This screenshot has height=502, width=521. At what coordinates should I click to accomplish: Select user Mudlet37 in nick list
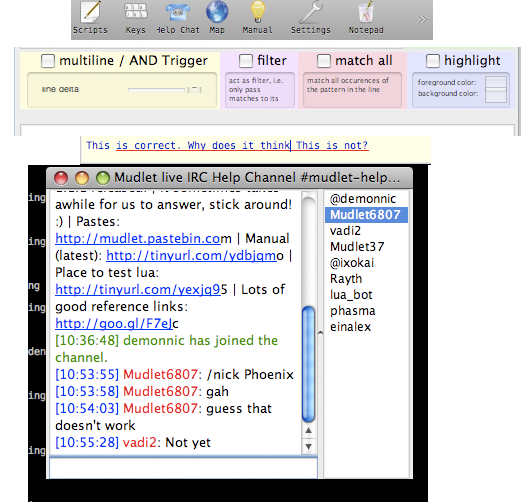tap(366, 247)
